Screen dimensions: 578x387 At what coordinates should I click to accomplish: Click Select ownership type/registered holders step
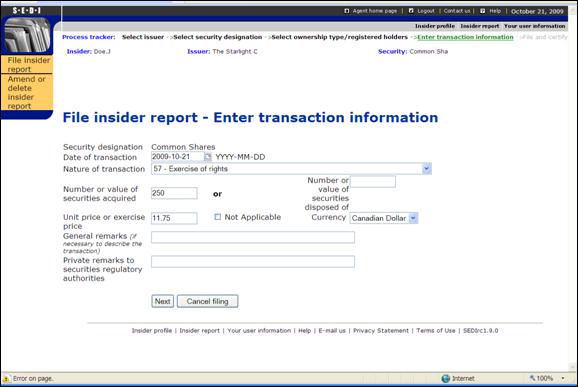(x=340, y=37)
